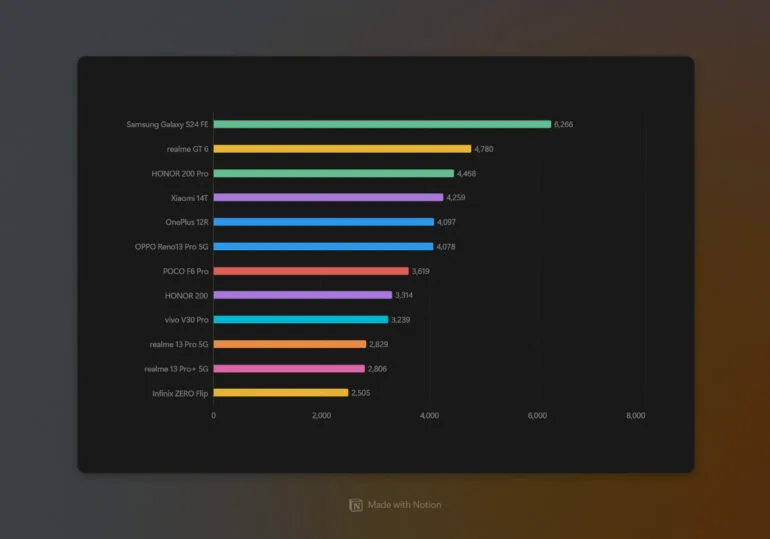Click the vivo V30 Pro cyan bar
Screen dimensions: 770x539
pos(301,320)
